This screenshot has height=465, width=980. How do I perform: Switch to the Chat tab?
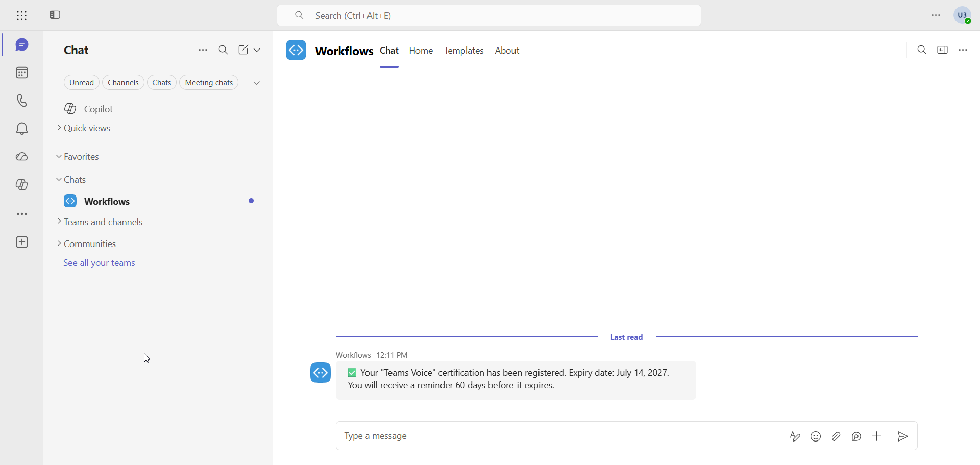click(x=389, y=51)
